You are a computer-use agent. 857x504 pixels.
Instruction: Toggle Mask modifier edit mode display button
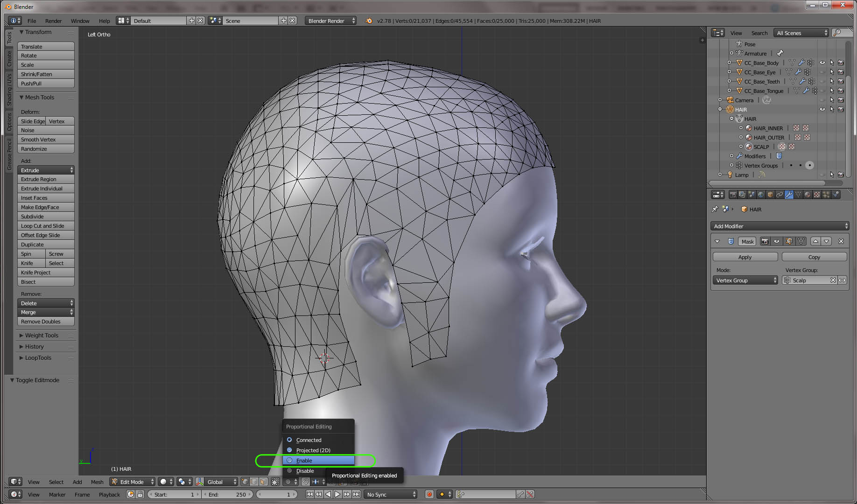(789, 241)
